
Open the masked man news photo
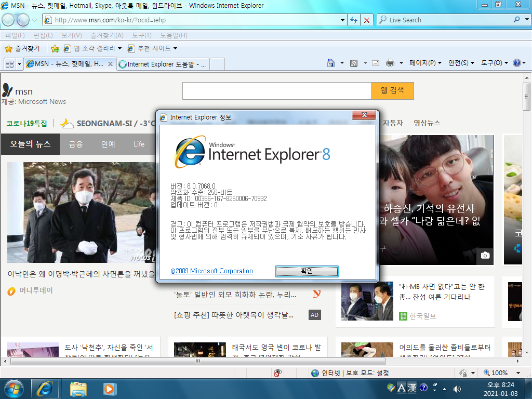[x=81, y=212]
